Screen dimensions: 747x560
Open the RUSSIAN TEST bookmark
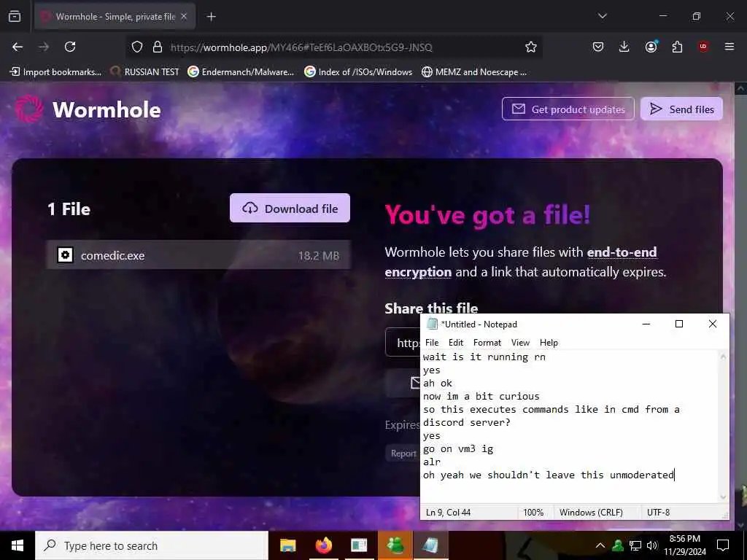coord(144,72)
